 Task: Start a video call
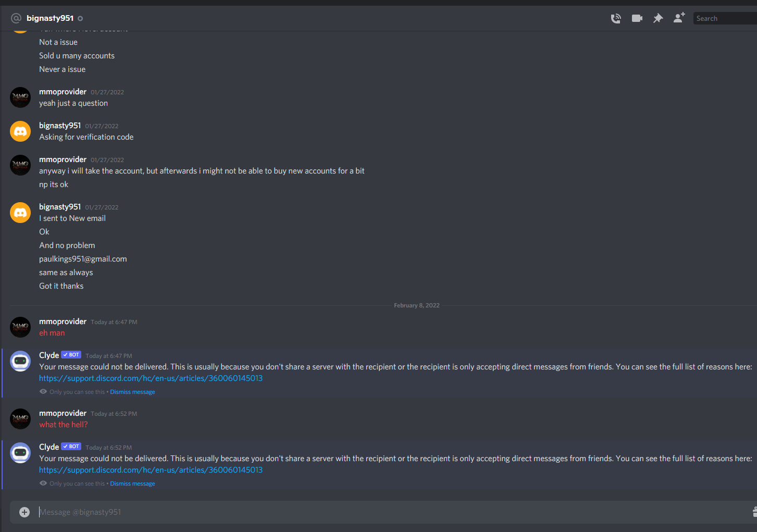pyautogui.click(x=637, y=18)
